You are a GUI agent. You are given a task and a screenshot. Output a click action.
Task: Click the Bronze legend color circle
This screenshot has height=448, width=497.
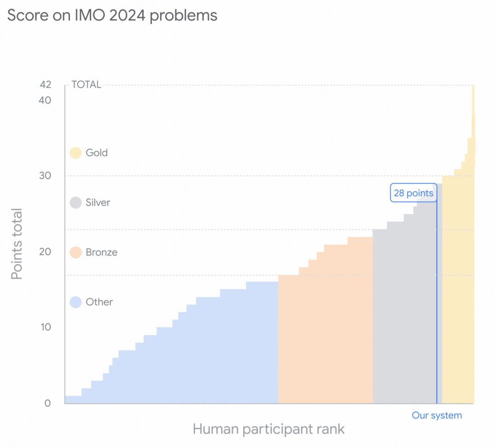75,252
